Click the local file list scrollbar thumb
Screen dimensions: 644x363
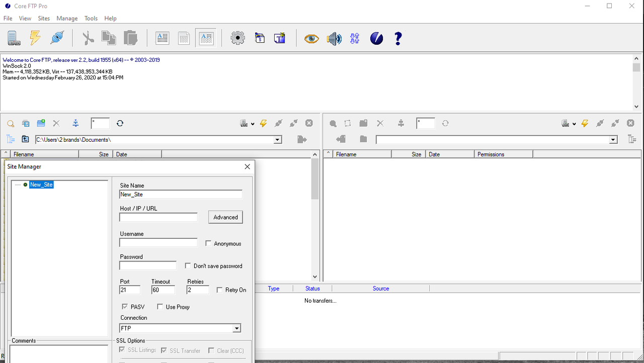pos(315,178)
